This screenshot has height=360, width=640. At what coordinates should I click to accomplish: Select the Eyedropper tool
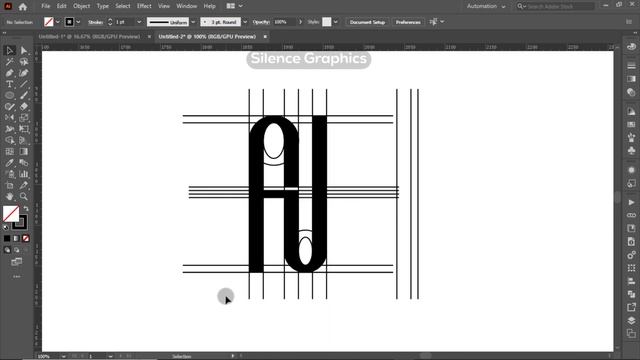click(10, 163)
